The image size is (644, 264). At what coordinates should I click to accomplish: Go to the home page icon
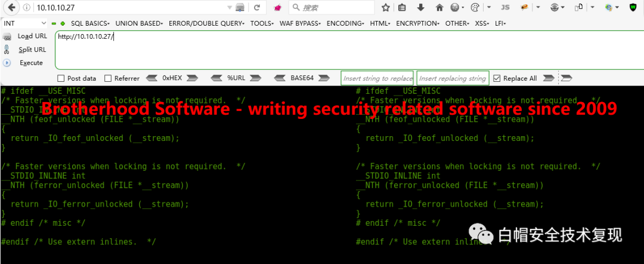pos(439,7)
